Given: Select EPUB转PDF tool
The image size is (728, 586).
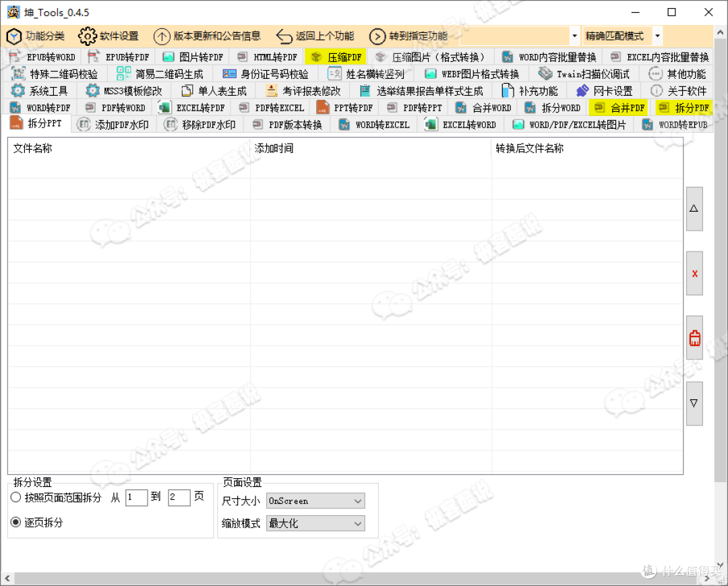Looking at the screenshot, I should (119, 57).
